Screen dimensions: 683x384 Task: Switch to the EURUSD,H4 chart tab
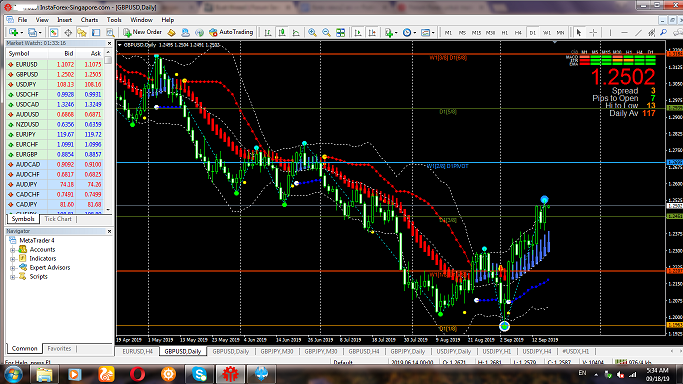tap(137, 351)
